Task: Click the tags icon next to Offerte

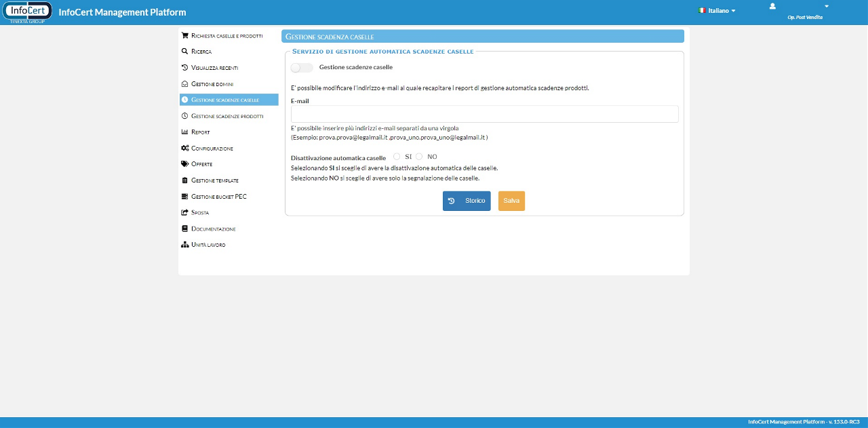Action: pyautogui.click(x=184, y=164)
